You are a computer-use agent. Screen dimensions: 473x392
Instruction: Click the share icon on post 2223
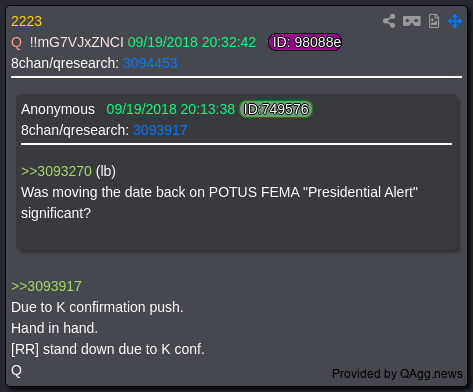pos(389,21)
